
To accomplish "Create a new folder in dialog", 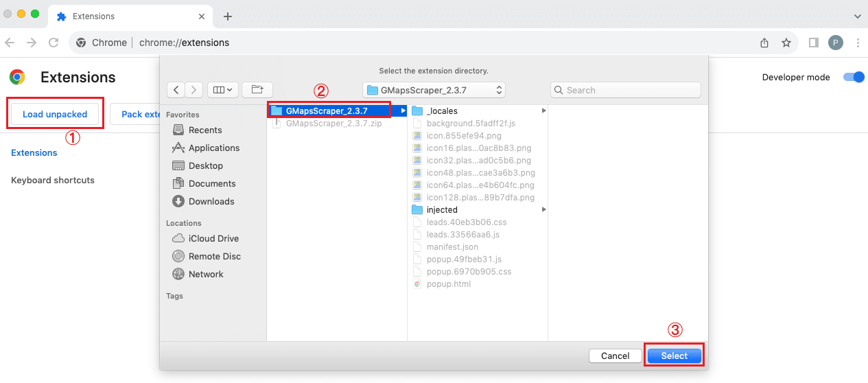I will point(257,90).
